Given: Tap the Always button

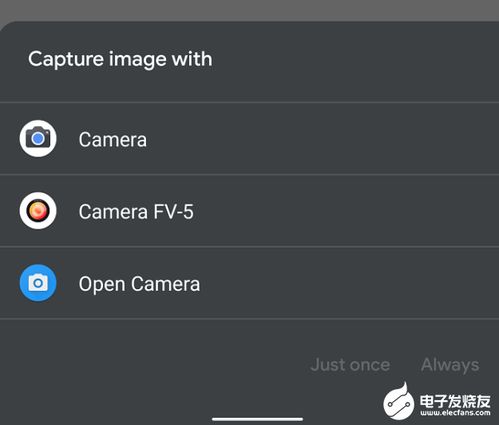Looking at the screenshot, I should [x=450, y=365].
